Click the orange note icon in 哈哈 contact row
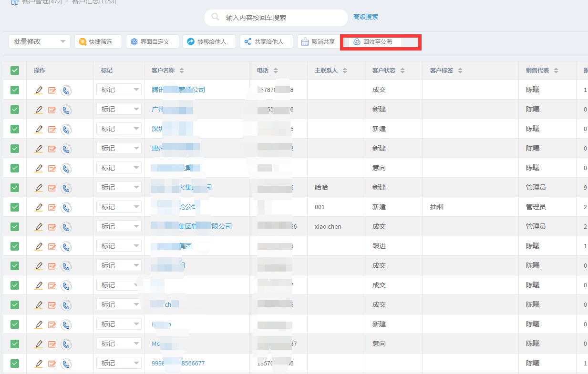The image size is (588, 374). click(52, 188)
